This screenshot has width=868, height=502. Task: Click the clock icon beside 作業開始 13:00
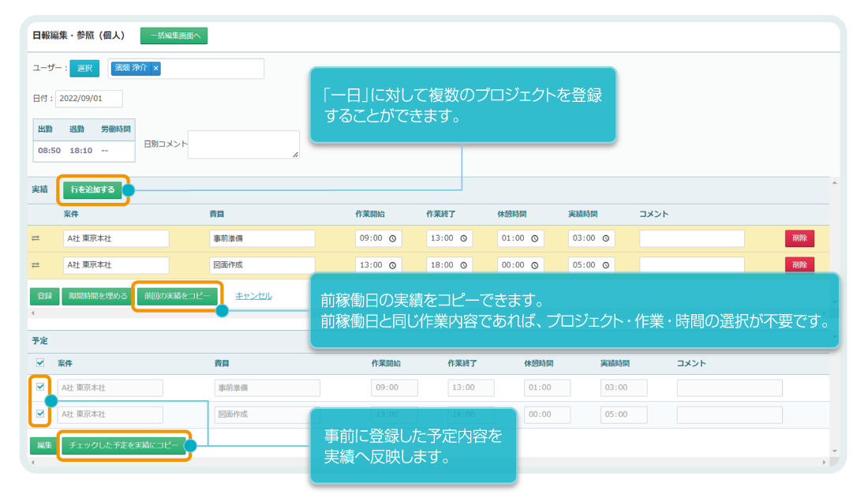392,264
